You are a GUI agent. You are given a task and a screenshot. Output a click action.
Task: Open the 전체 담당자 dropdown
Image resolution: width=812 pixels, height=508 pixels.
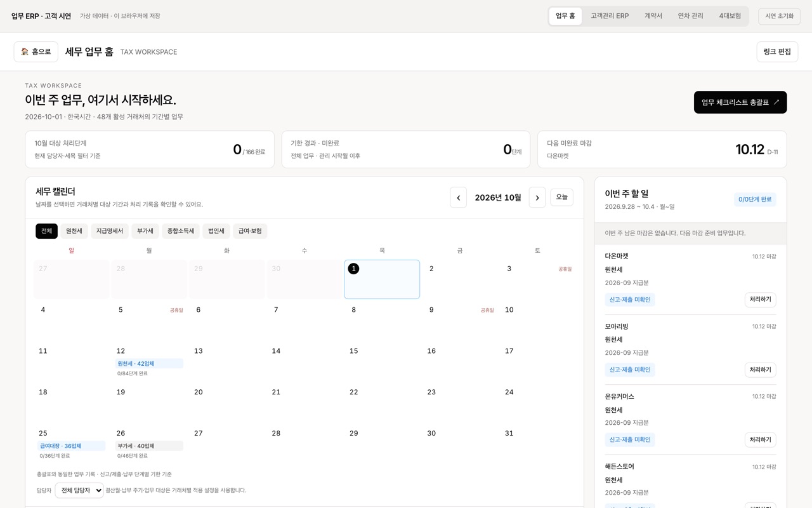(79, 490)
